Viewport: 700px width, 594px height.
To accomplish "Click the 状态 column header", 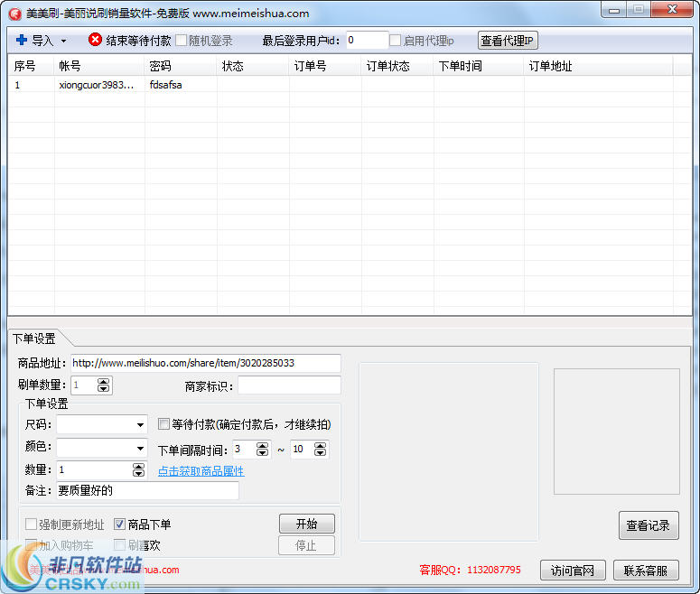I will [253, 66].
